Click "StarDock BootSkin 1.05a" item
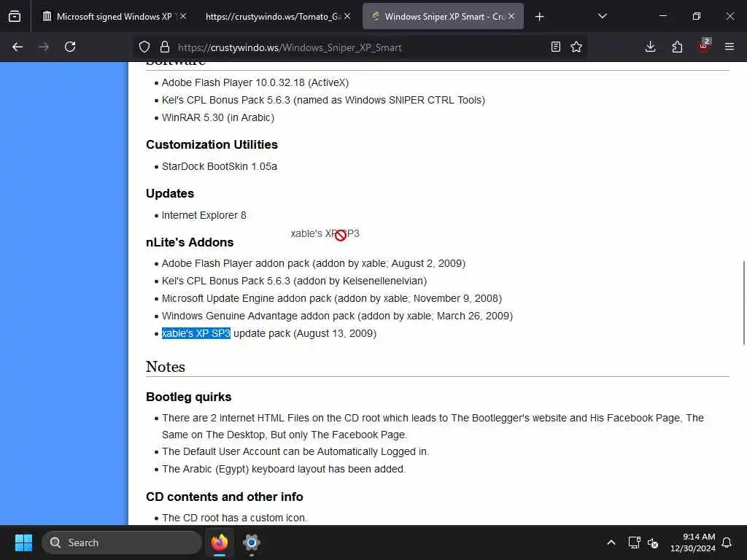Screen dimensions: 747x560 click(x=219, y=166)
